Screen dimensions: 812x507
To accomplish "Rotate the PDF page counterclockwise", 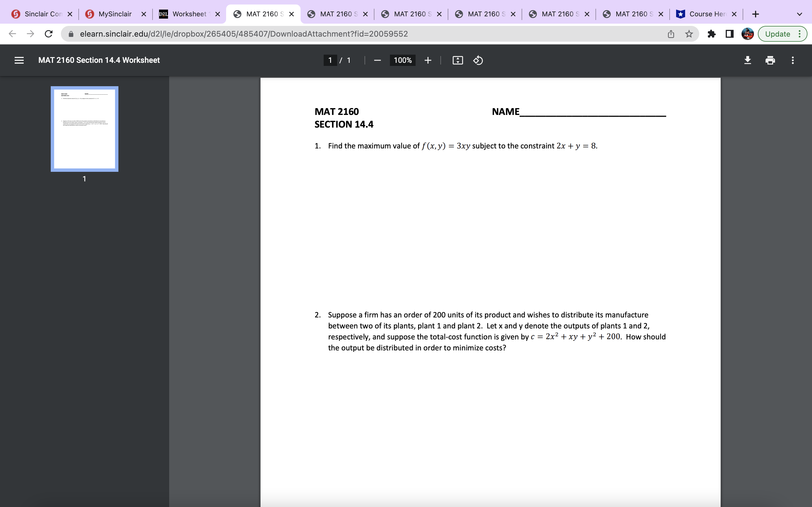I will tap(478, 60).
